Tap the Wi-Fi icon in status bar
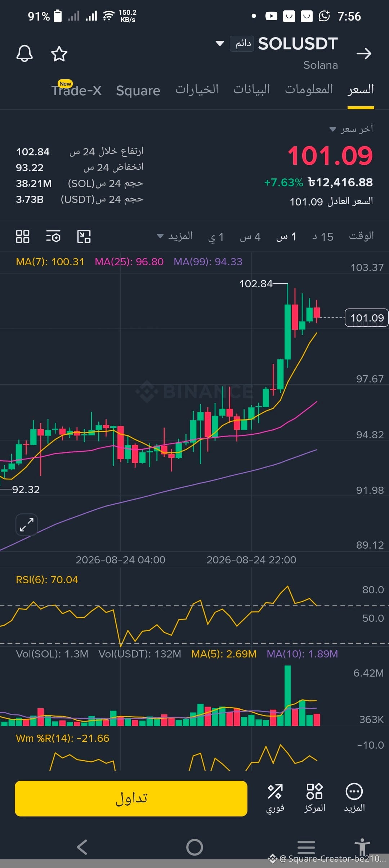This screenshot has width=389, height=868. pos(108,16)
